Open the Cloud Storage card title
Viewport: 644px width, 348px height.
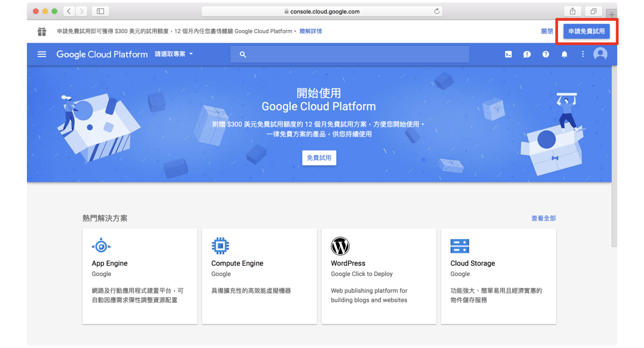[472, 263]
